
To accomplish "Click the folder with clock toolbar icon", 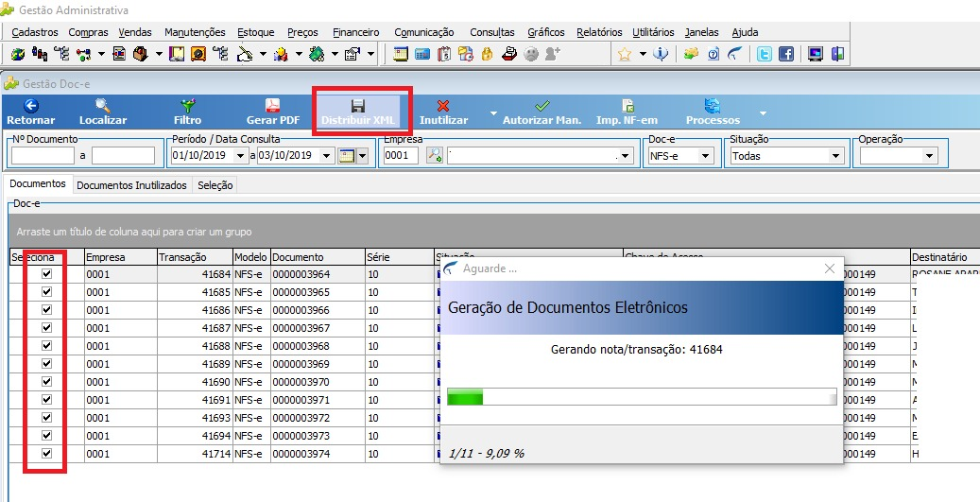I will [x=466, y=55].
